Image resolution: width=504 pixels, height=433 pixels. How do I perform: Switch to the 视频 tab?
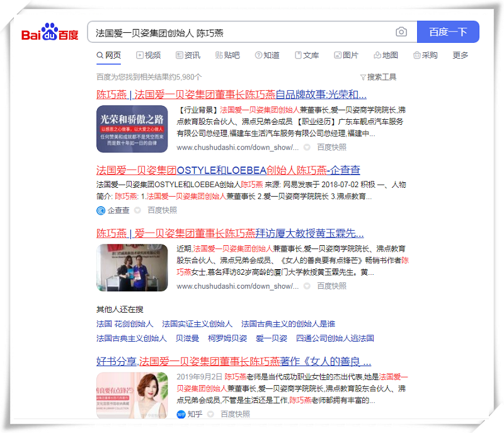pos(147,55)
